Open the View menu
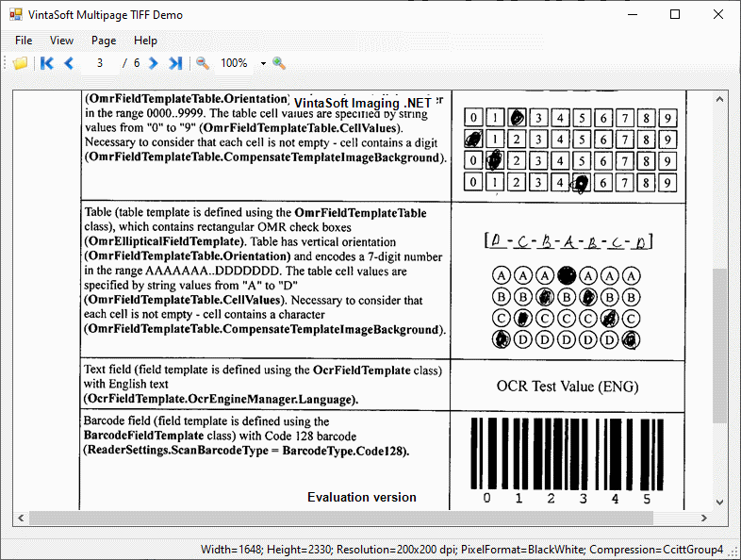 61,41
